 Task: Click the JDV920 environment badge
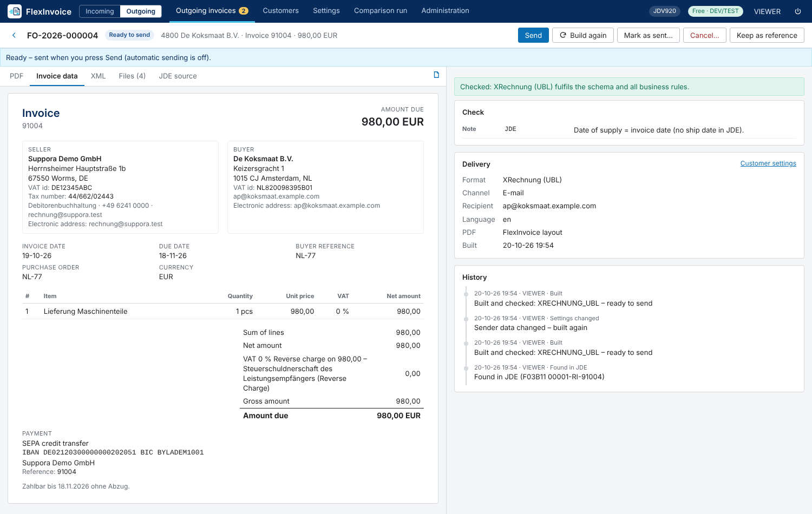(665, 11)
